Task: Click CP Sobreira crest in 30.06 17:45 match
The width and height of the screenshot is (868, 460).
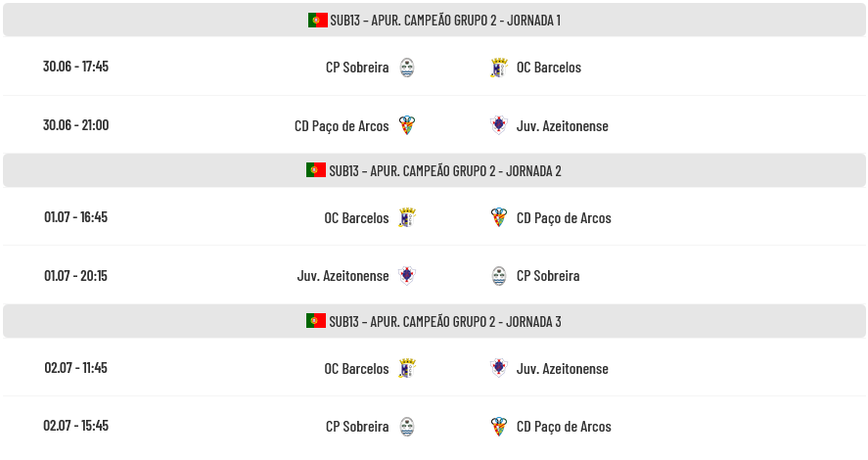Action: [407, 68]
